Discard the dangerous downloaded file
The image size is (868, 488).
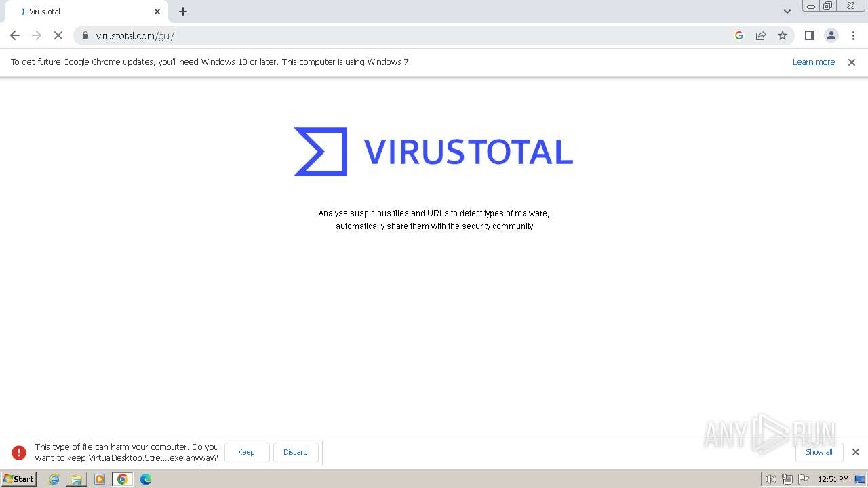(296, 452)
